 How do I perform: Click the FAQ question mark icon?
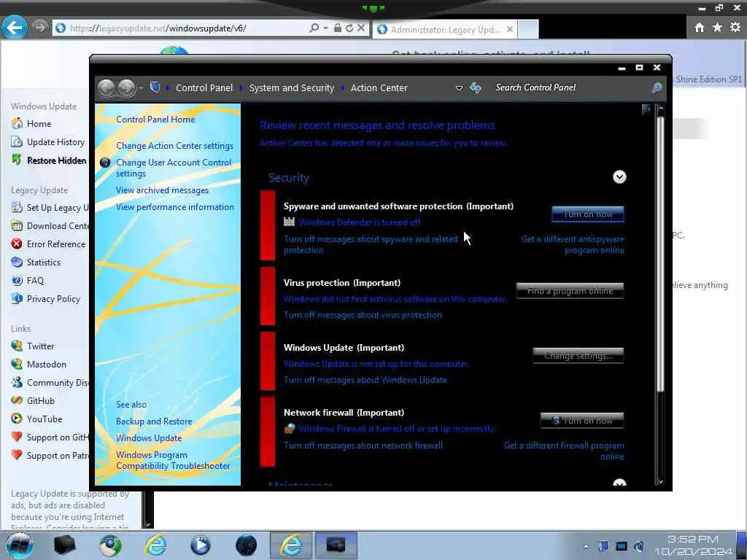(x=17, y=281)
